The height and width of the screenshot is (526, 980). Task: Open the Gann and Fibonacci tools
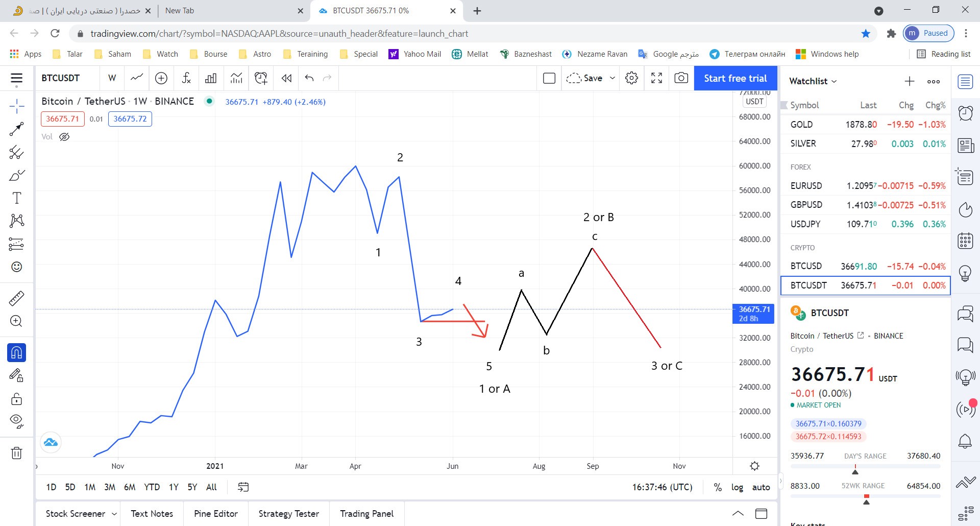pyautogui.click(x=17, y=152)
